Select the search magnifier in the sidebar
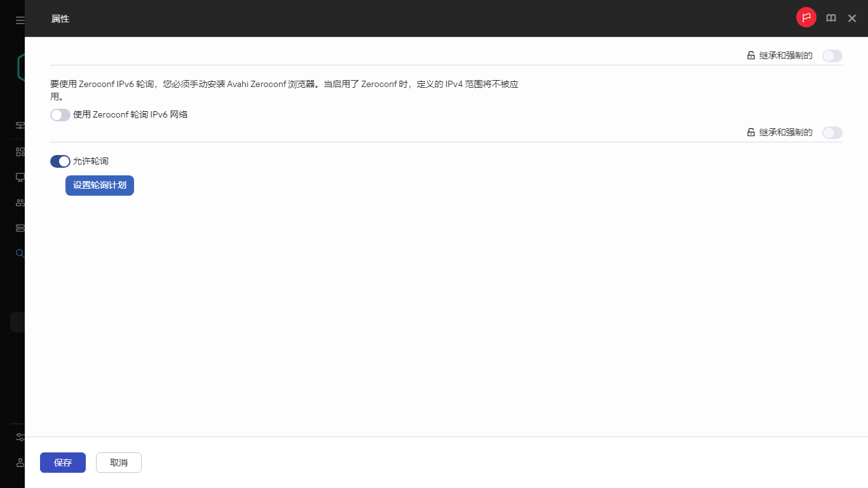The image size is (868, 488). (19, 253)
